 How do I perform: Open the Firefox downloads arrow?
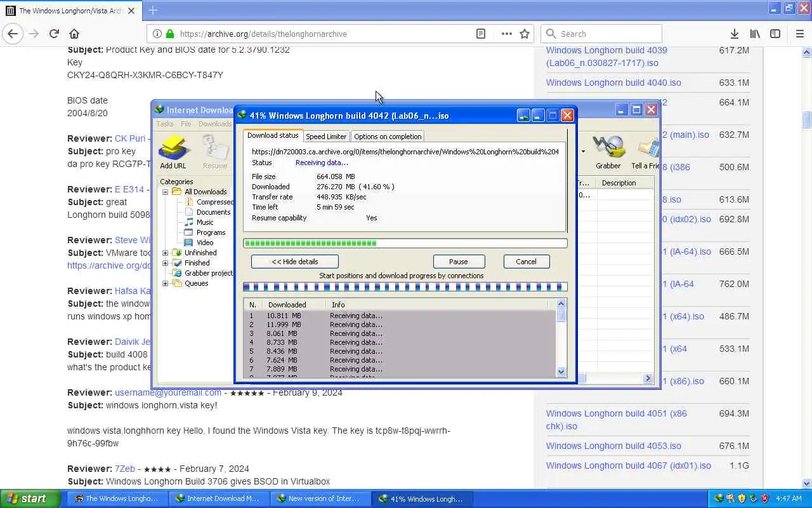pos(734,34)
